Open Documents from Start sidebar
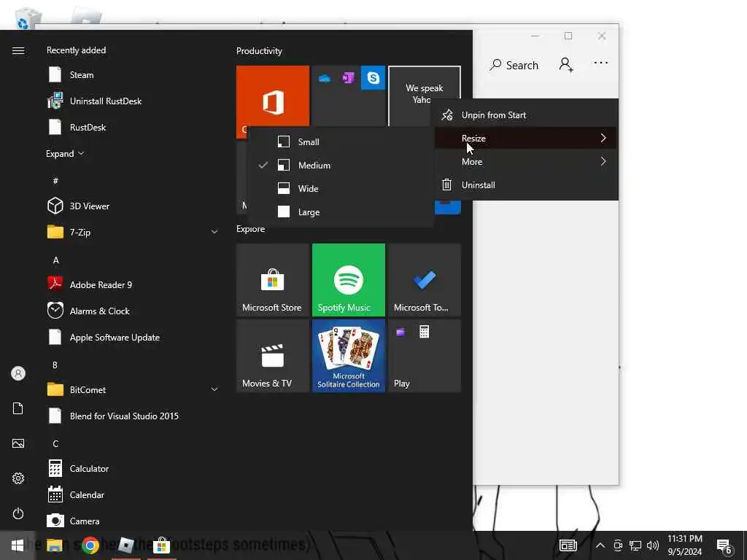 [x=18, y=408]
